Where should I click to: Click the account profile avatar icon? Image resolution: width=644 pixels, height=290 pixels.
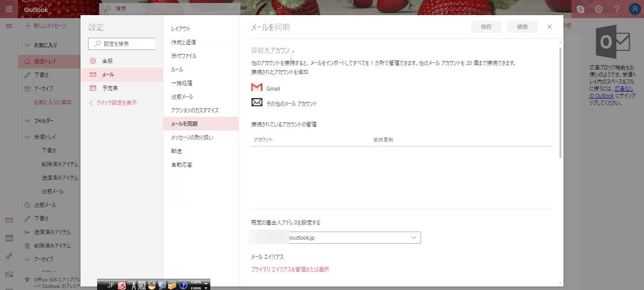[x=634, y=9]
